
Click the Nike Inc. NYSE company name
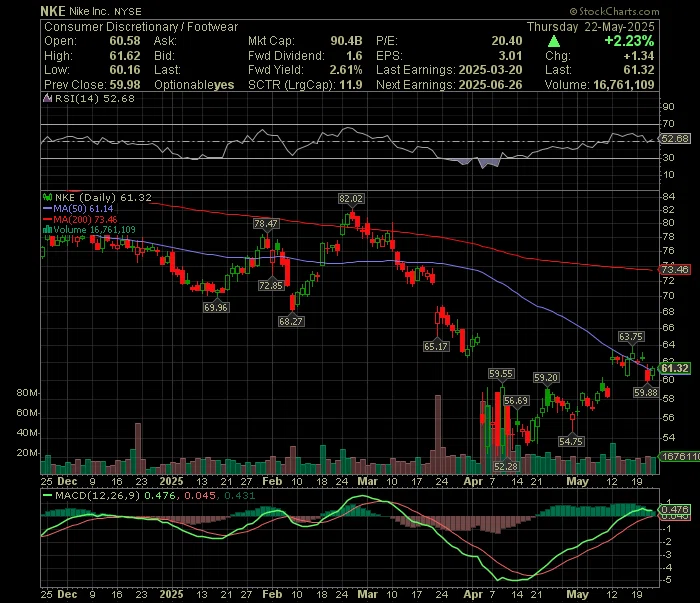[x=105, y=12]
